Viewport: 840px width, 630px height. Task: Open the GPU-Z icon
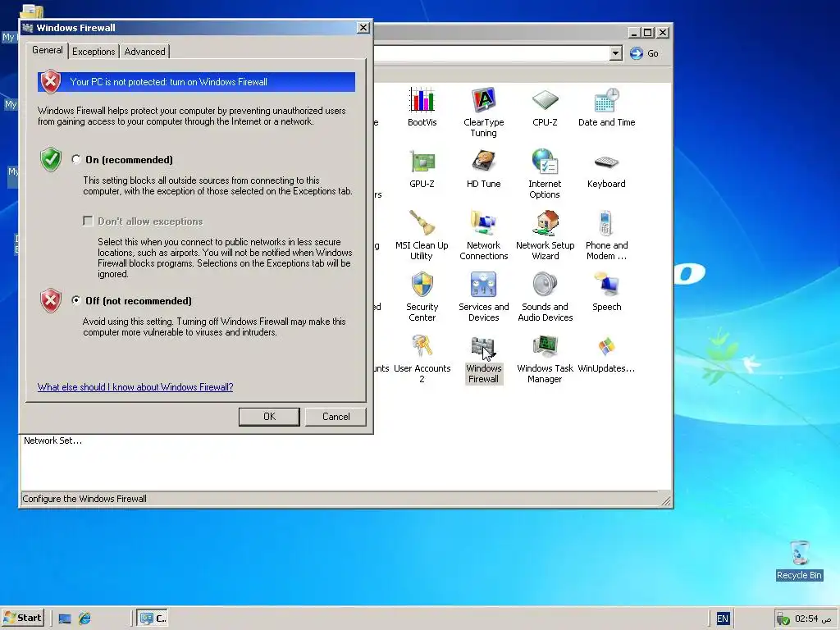point(422,169)
